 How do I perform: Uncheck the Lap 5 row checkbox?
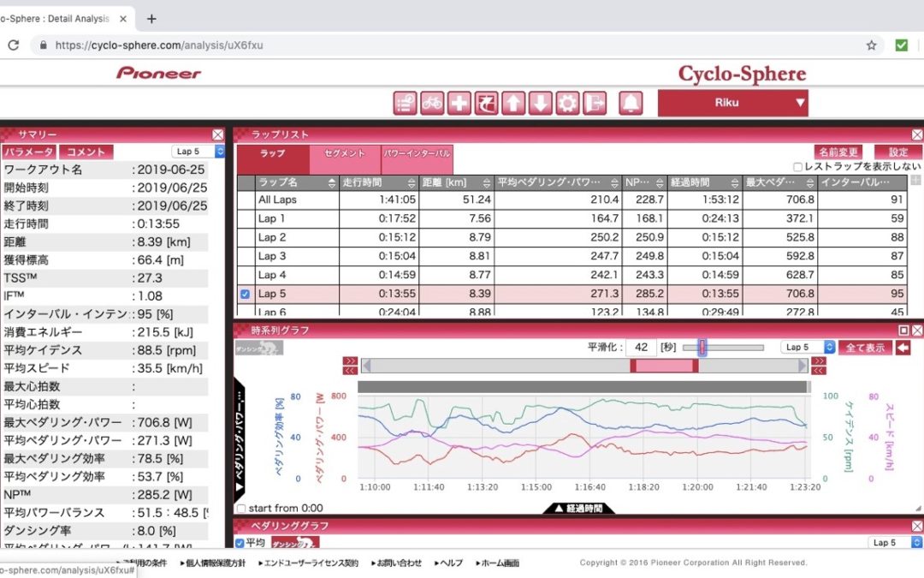(246, 294)
